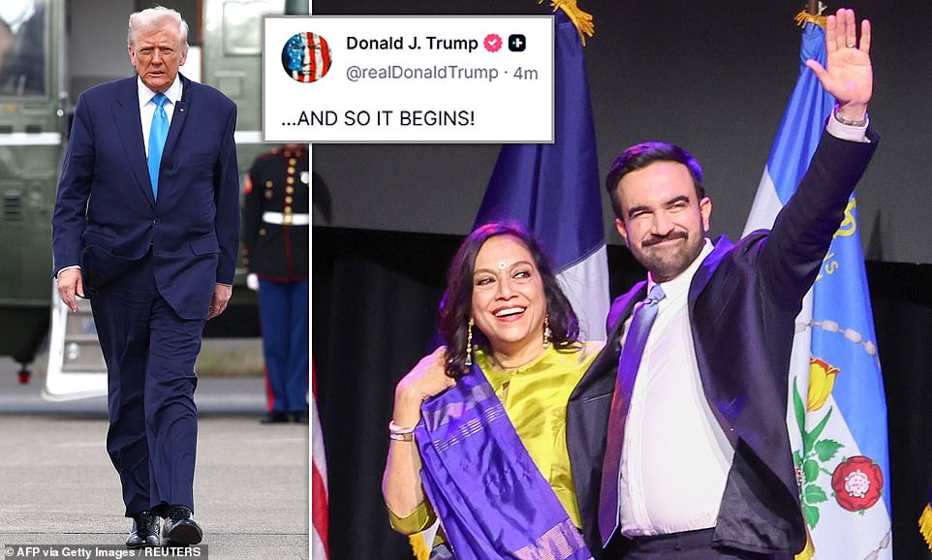This screenshot has height=560, width=932.
Task: Open the Donald J. Trump display name
Action: pos(412,44)
